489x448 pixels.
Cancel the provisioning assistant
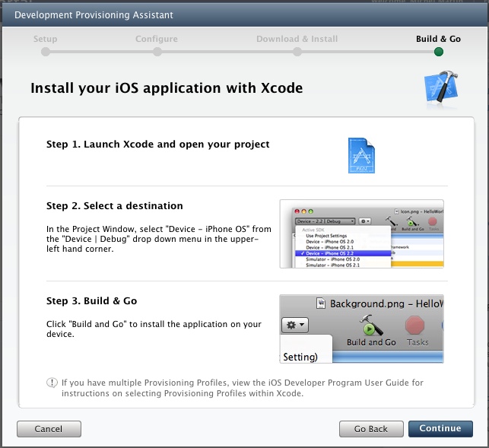[x=49, y=429]
